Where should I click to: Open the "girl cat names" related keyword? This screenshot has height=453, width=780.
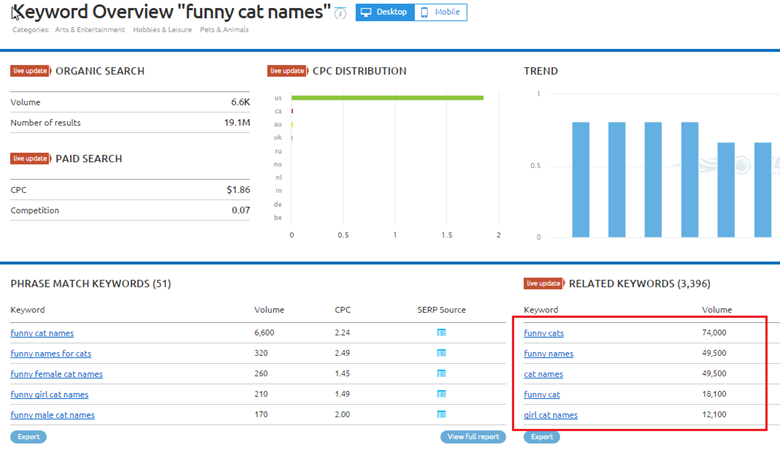click(550, 415)
